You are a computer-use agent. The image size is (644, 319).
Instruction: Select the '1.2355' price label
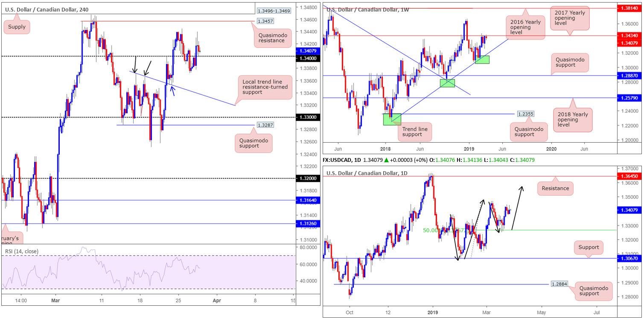(525, 114)
